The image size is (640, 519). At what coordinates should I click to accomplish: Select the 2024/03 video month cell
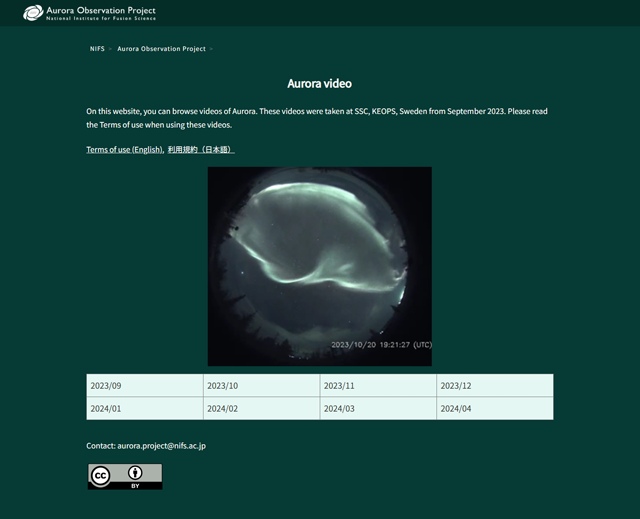(x=378, y=408)
